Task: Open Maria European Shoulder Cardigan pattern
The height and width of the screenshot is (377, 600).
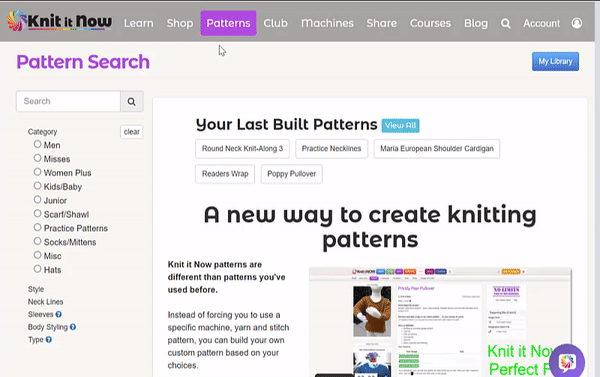Action: (437, 149)
